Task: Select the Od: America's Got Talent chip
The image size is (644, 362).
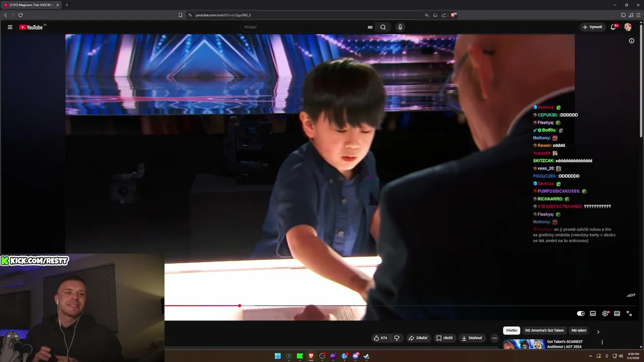Action: (x=544, y=330)
